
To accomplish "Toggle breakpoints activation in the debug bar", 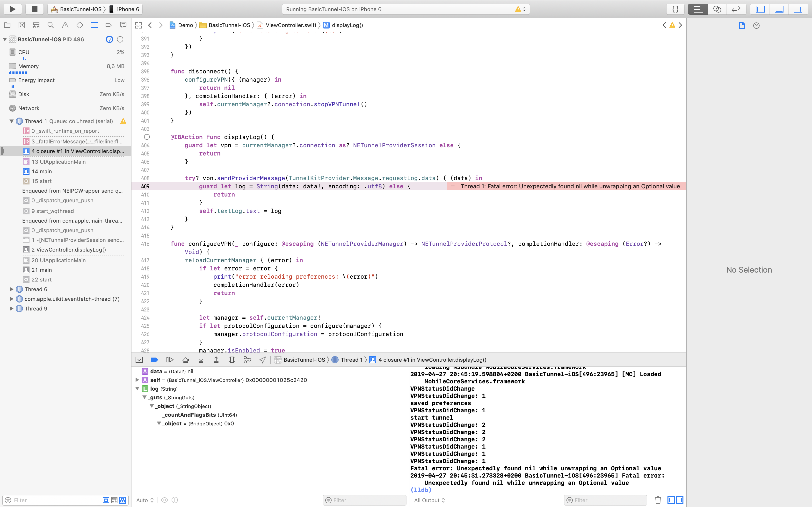I will tap(154, 360).
